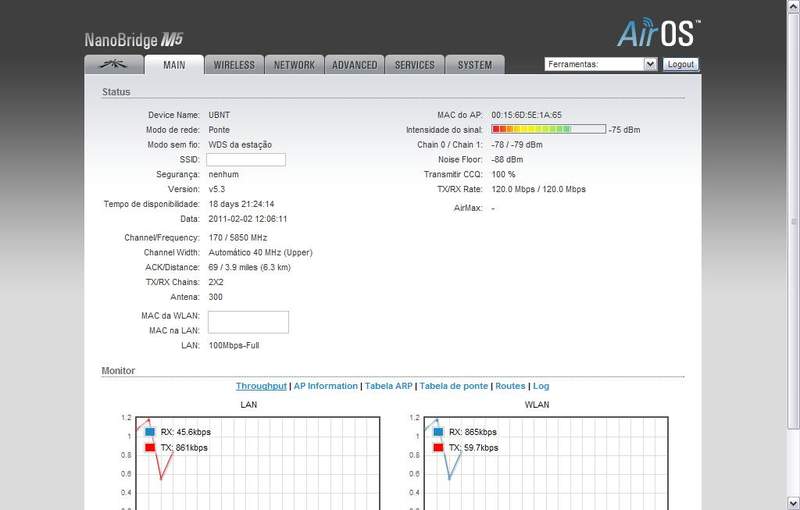
Task: Switch to the MAIN tab
Action: (174, 65)
